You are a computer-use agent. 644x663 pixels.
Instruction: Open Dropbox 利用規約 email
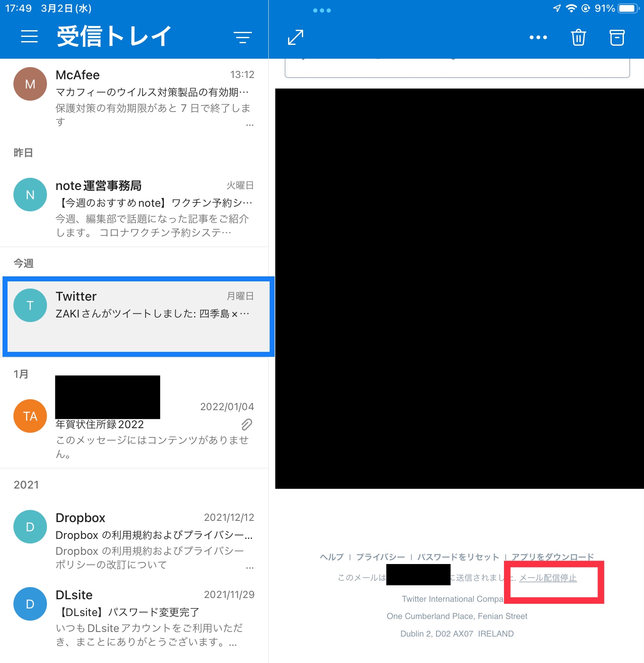click(134, 540)
